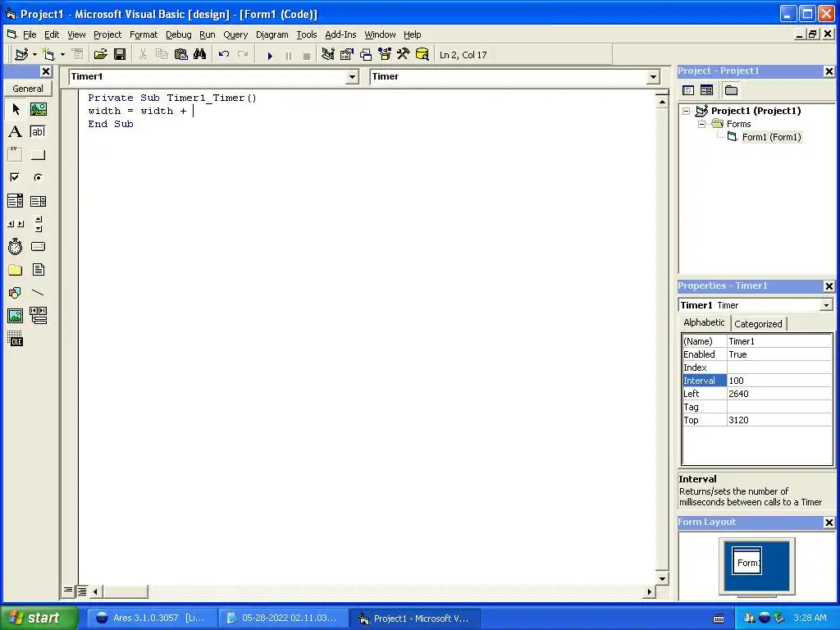Select the FileListBox control tool

[x=38, y=269]
